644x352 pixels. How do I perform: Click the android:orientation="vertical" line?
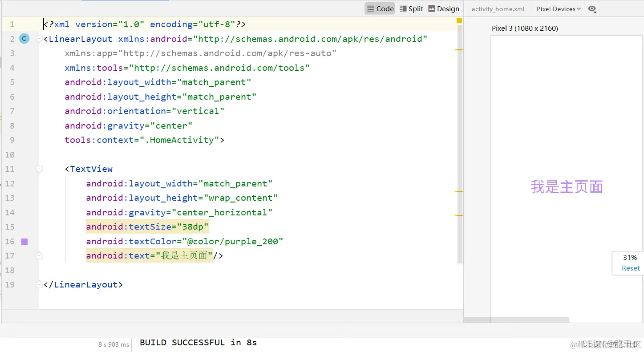coord(145,111)
